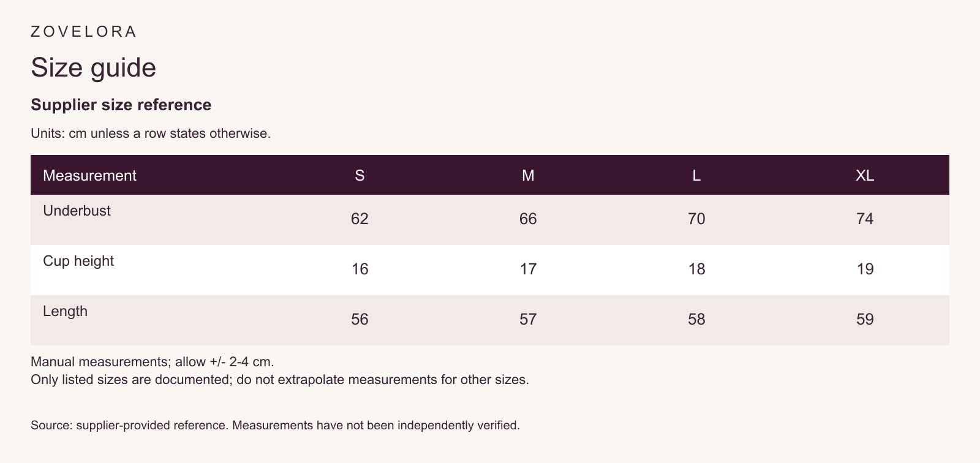Click the Measurement column header

(89, 175)
